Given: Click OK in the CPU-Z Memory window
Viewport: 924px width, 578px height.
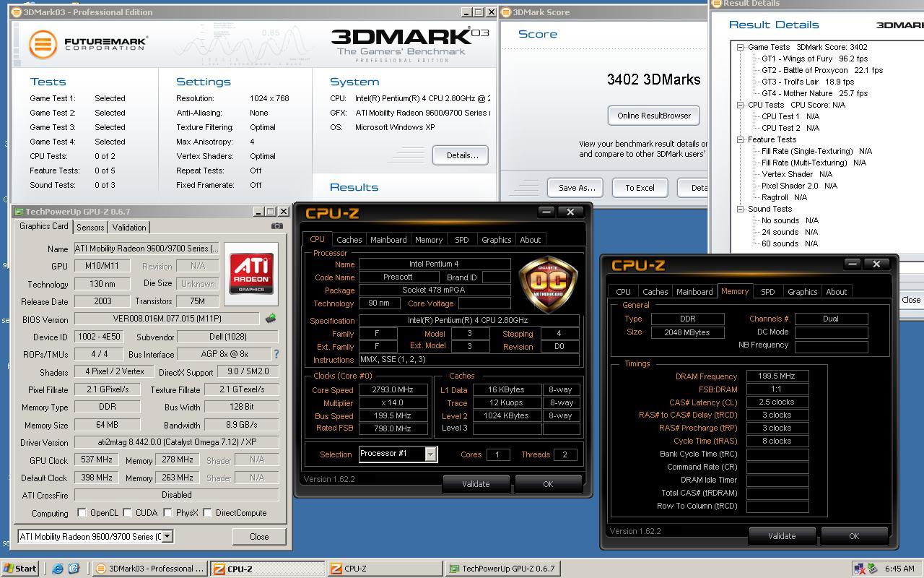Looking at the screenshot, I should click(854, 536).
